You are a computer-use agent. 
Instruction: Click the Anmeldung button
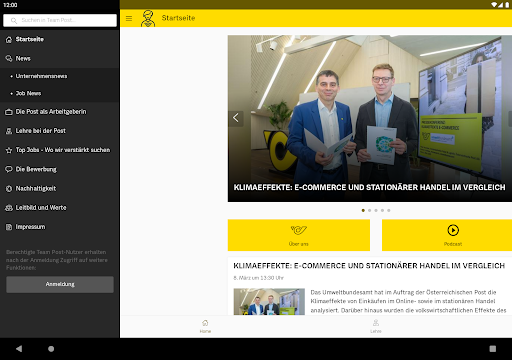click(x=60, y=284)
